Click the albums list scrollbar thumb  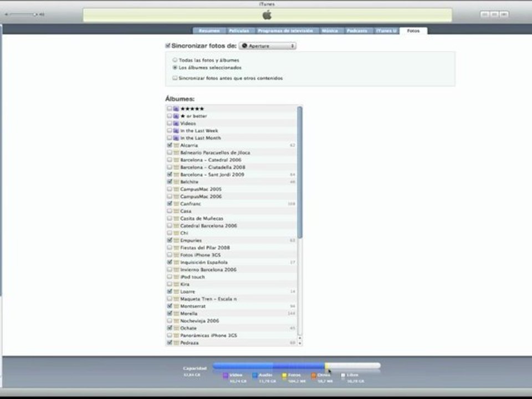pyautogui.click(x=300, y=172)
